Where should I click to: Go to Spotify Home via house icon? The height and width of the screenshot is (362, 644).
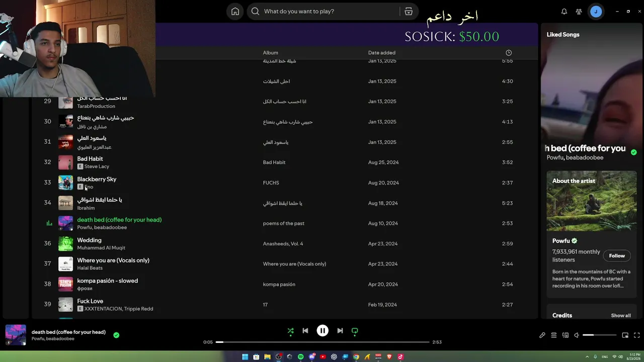[x=235, y=12]
